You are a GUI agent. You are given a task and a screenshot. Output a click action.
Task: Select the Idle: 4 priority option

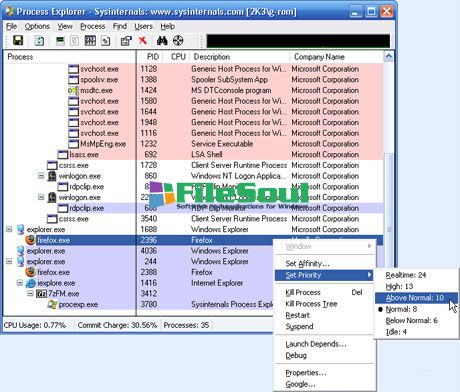396,332
